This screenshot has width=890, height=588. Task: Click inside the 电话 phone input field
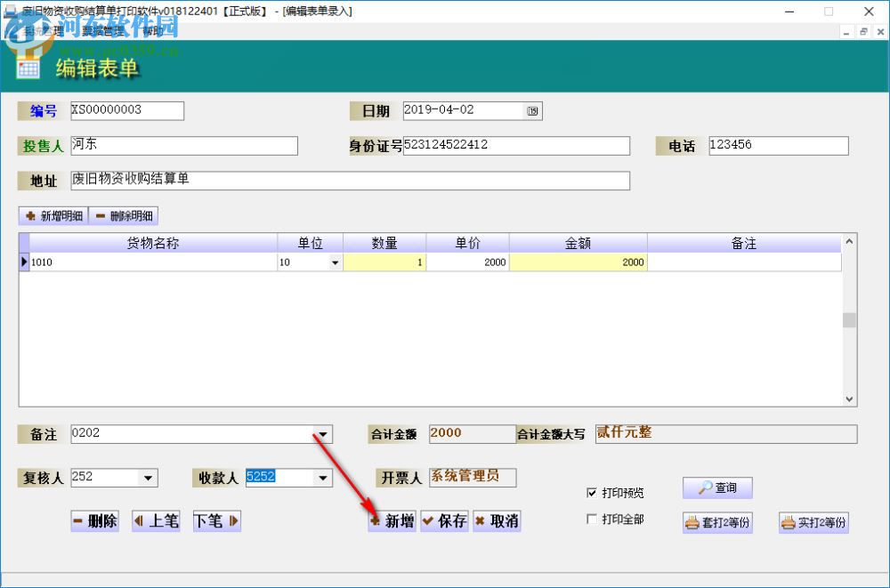pyautogui.click(x=779, y=145)
